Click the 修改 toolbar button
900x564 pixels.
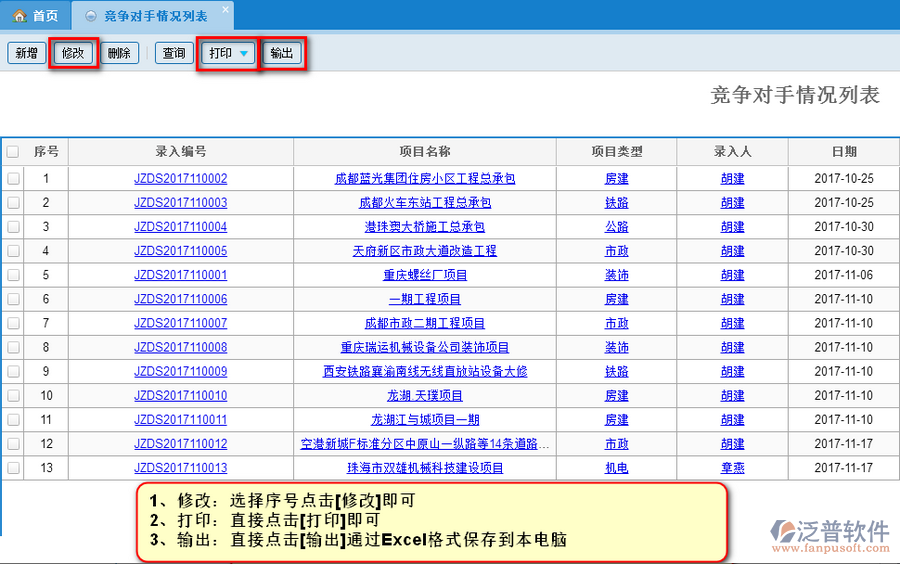click(73, 53)
